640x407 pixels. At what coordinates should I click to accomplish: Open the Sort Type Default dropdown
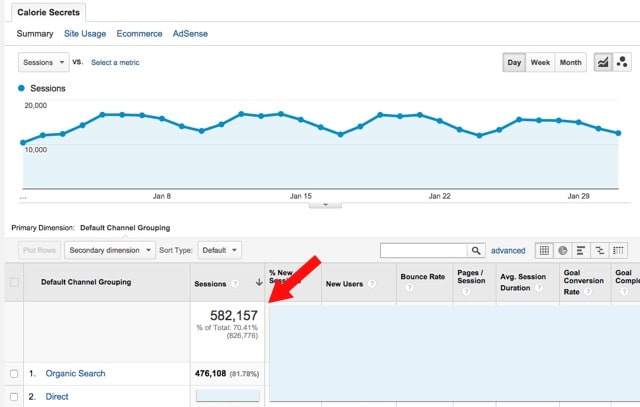click(x=219, y=250)
